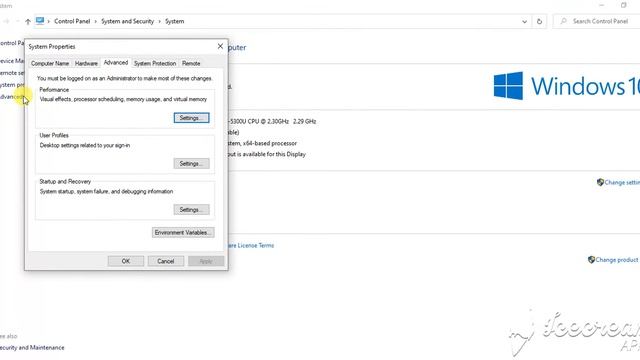Image resolution: width=640 pixels, height=360 pixels.
Task: Click breadcrumb chevron after Control Panel
Action: tap(96, 22)
